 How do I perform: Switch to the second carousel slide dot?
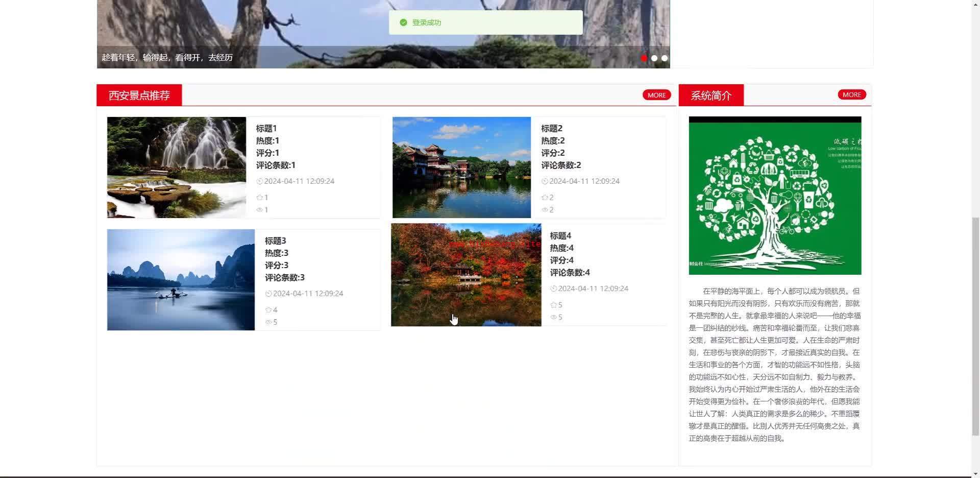[x=654, y=58]
